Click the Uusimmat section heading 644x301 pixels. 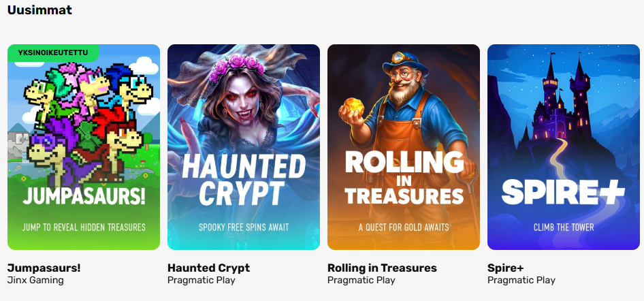tap(40, 10)
